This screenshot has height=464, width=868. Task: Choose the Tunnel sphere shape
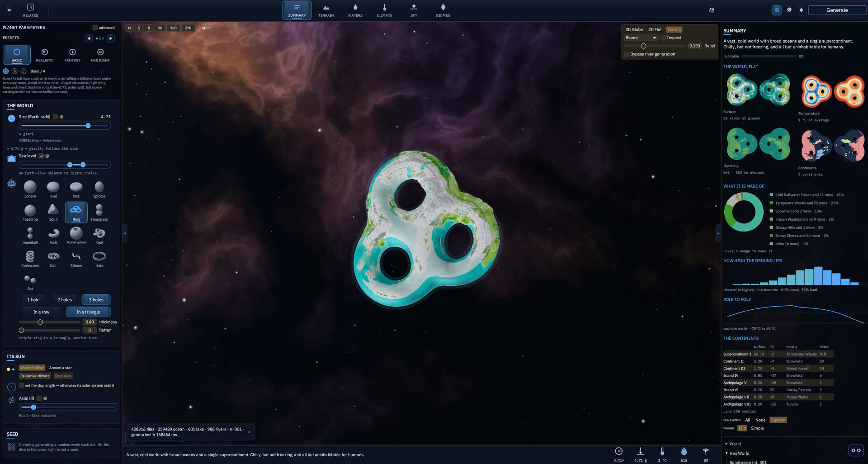(76, 235)
